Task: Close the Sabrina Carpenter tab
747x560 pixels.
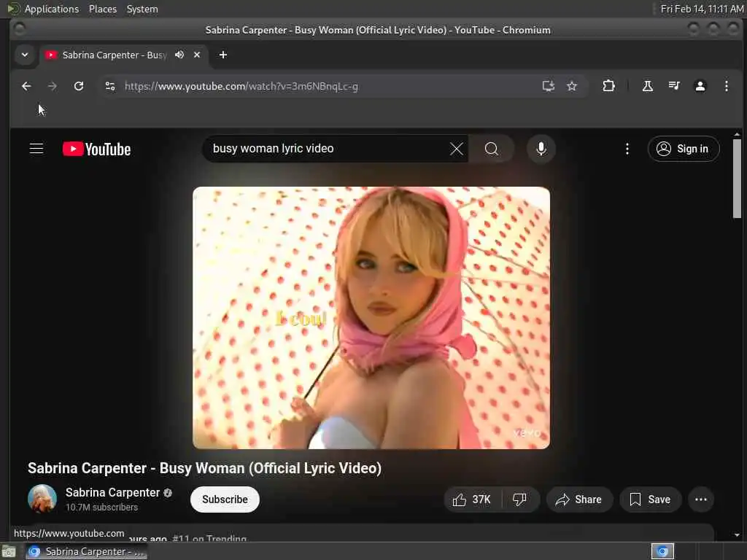Action: point(197,55)
